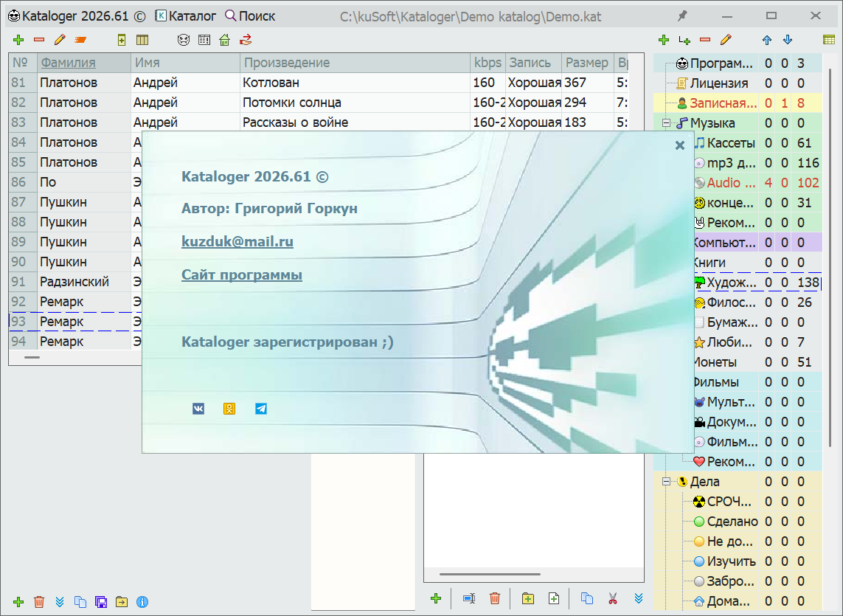The width and height of the screenshot is (843, 616).
Task: Select the Изучить tree item
Action: point(731,561)
